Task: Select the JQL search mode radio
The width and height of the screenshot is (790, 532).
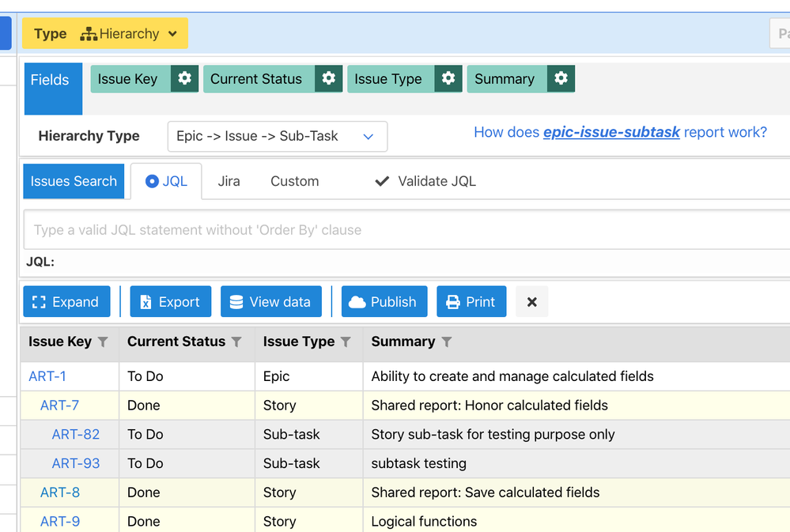Action: (x=153, y=181)
